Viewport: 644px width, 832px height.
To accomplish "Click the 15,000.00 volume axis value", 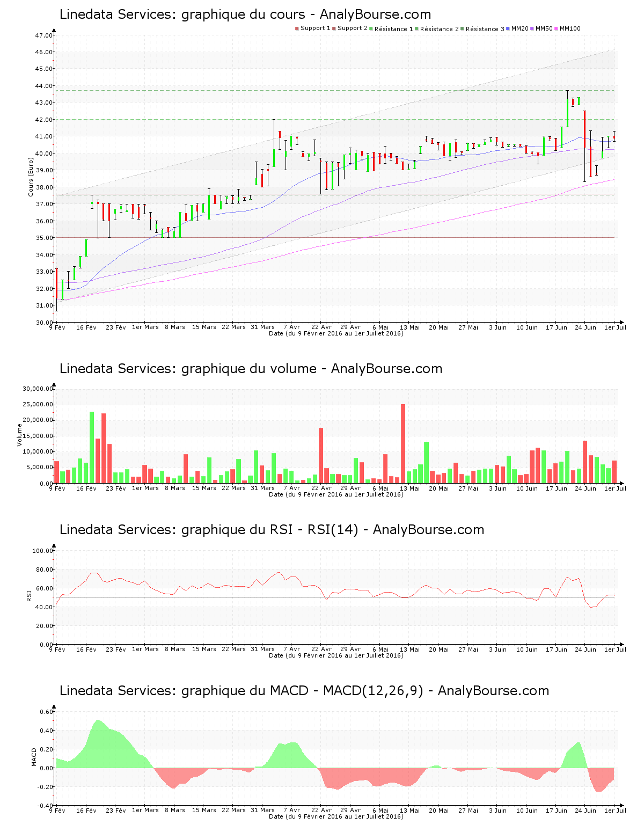I will 38,436.
